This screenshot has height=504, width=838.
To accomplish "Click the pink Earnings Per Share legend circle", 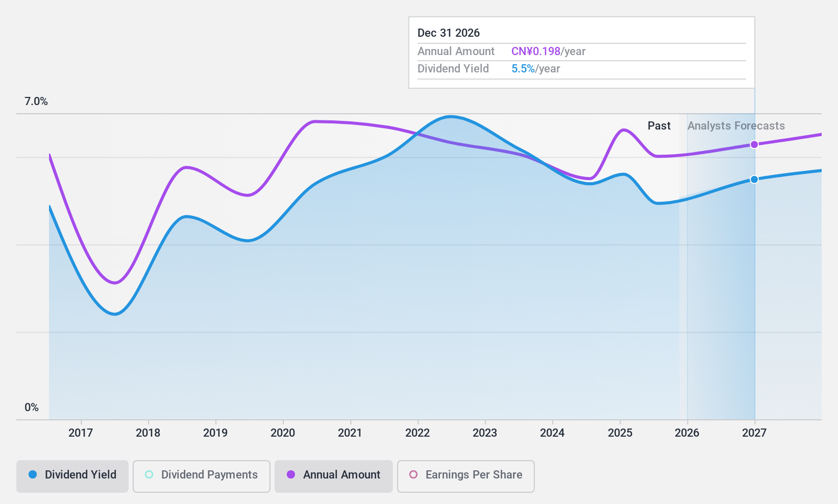I will pyautogui.click(x=413, y=474).
